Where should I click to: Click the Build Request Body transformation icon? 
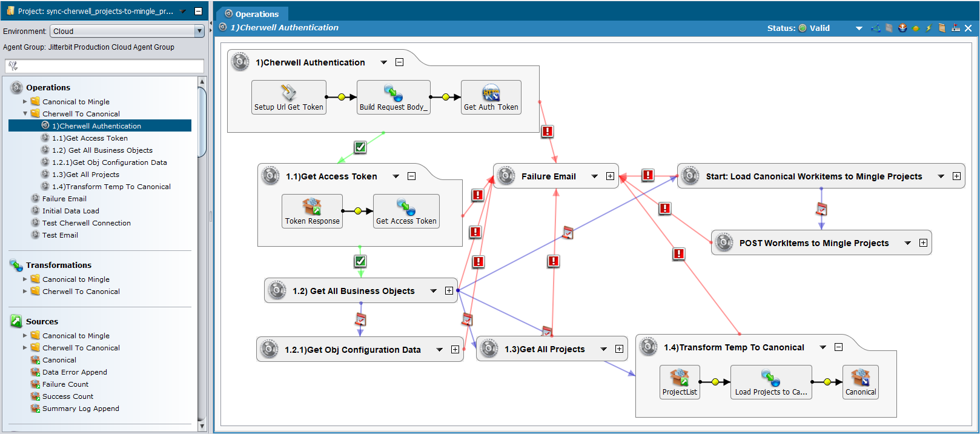pos(393,93)
